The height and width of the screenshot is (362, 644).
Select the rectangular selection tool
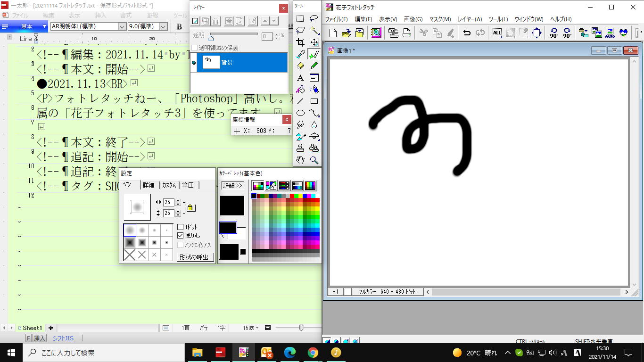pos(300,19)
